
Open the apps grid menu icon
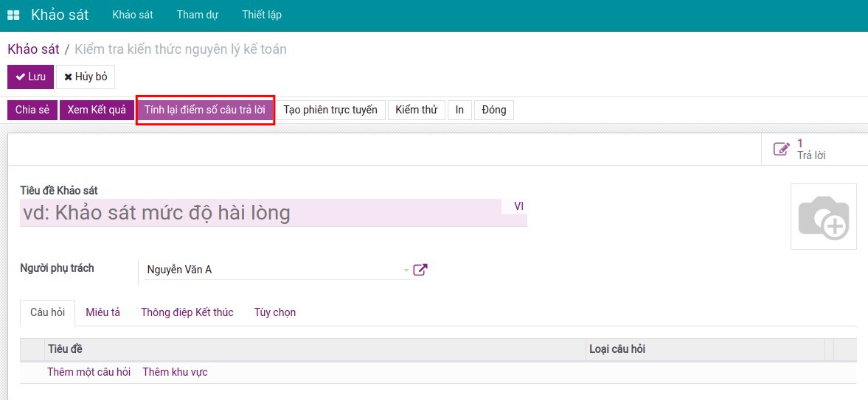pos(13,15)
